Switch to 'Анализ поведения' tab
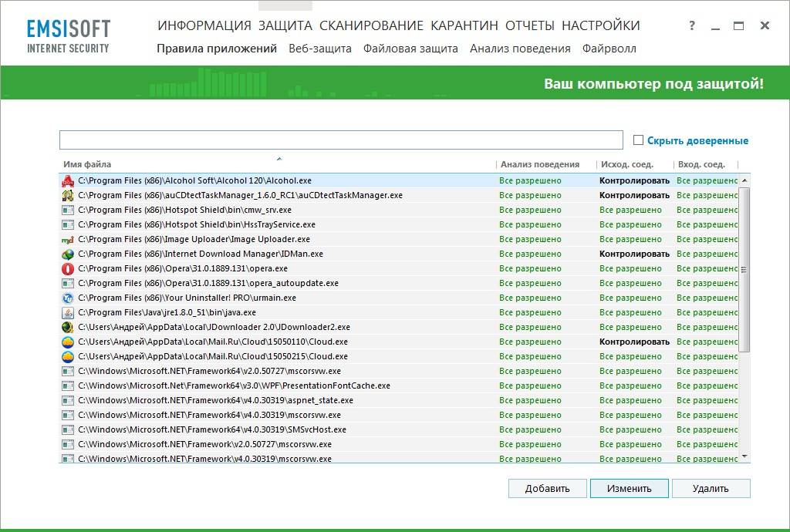790x532 pixels. (x=520, y=49)
